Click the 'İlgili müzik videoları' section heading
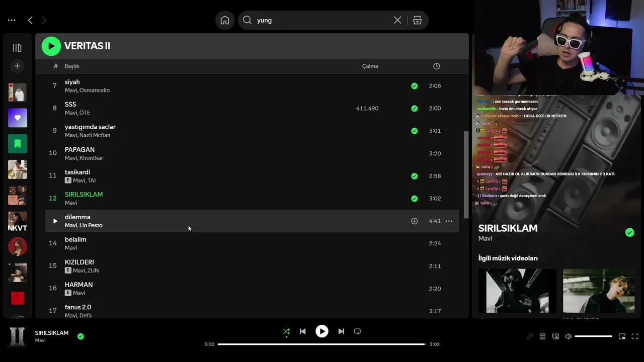 pos(508,258)
